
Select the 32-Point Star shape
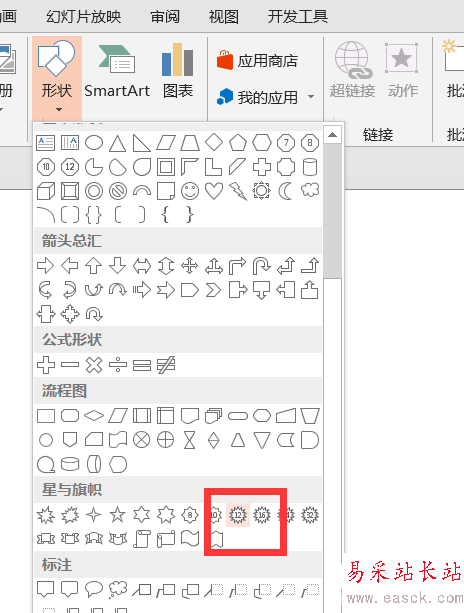click(310, 515)
